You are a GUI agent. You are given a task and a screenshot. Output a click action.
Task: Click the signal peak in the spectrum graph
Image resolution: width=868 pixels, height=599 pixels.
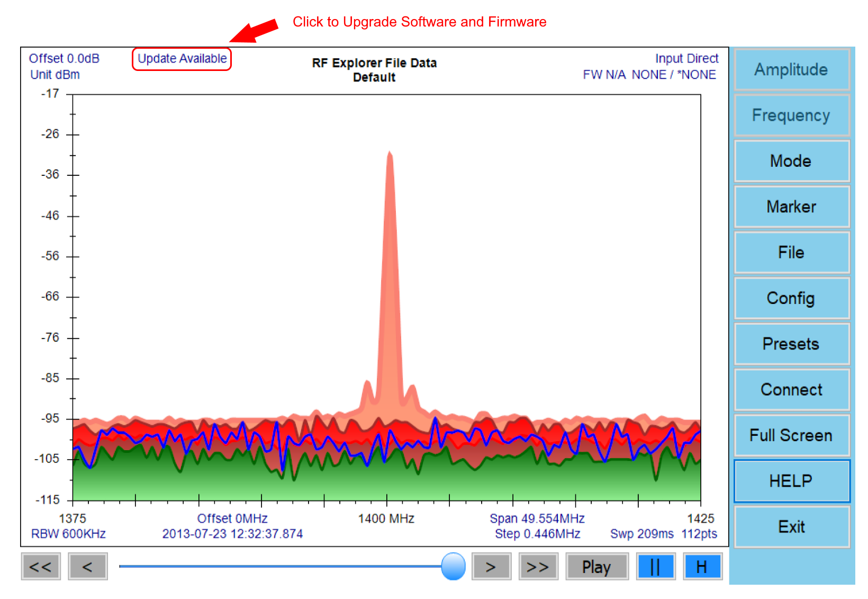coord(390,154)
